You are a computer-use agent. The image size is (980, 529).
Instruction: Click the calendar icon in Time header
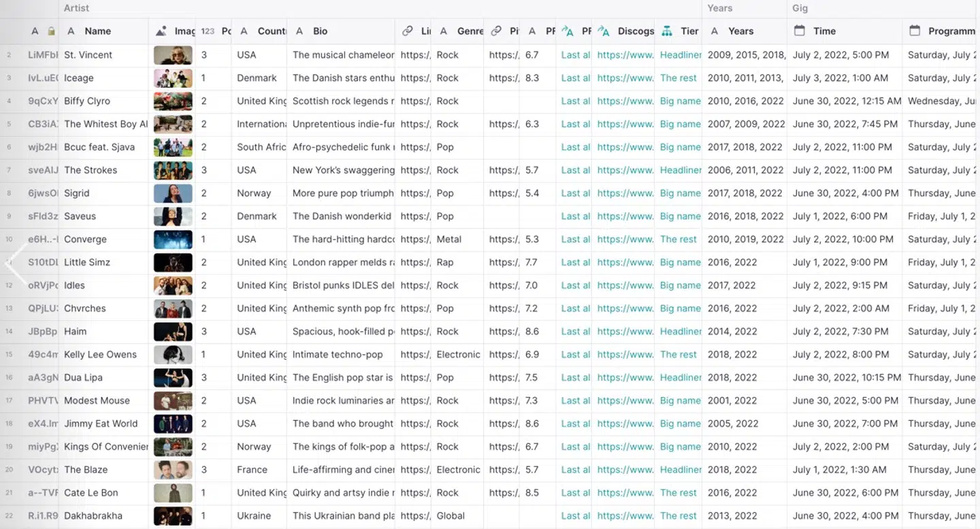pos(800,31)
